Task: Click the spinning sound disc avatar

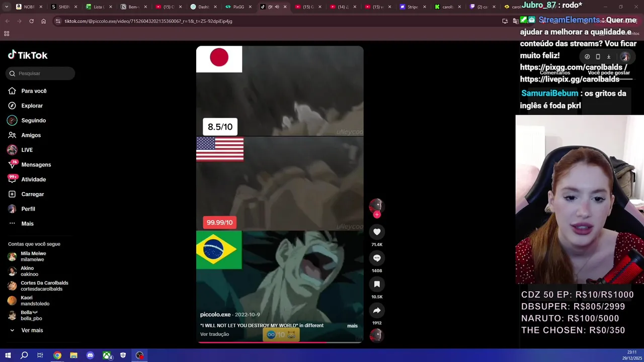Action: [x=376, y=335]
